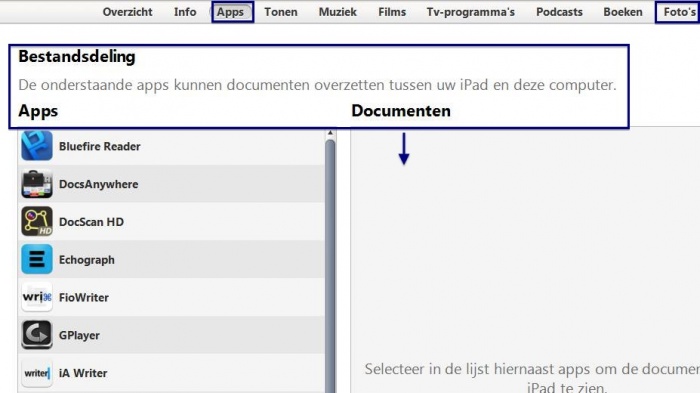
Task: Click the FioWriter app icon
Action: coord(37,297)
